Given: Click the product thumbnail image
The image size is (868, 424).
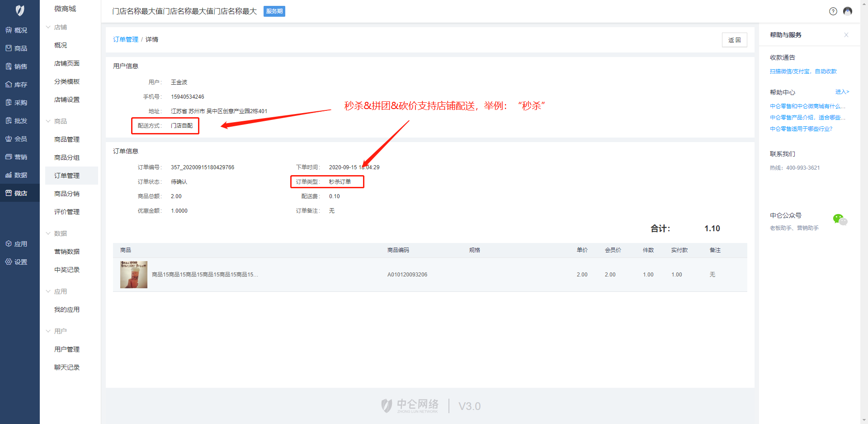Looking at the screenshot, I should click(x=133, y=275).
